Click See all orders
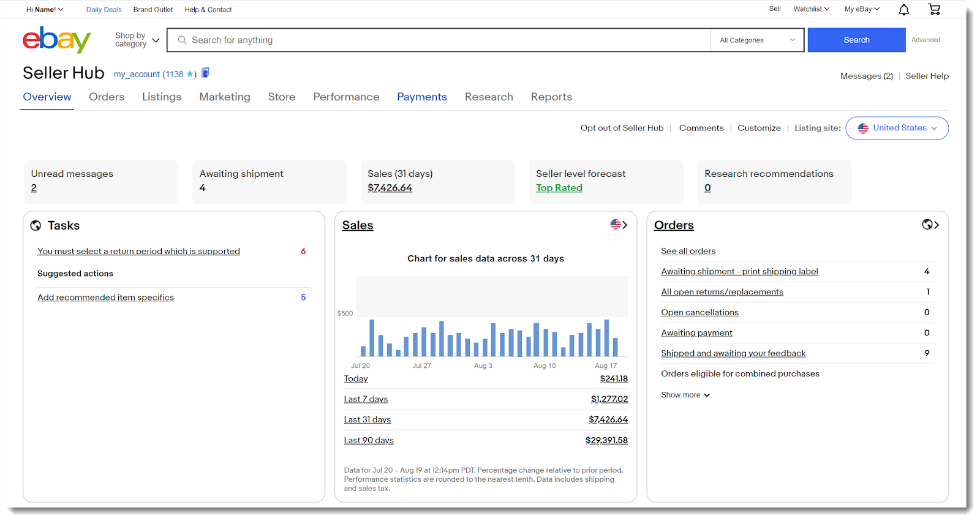The image size is (980, 521). click(x=688, y=251)
